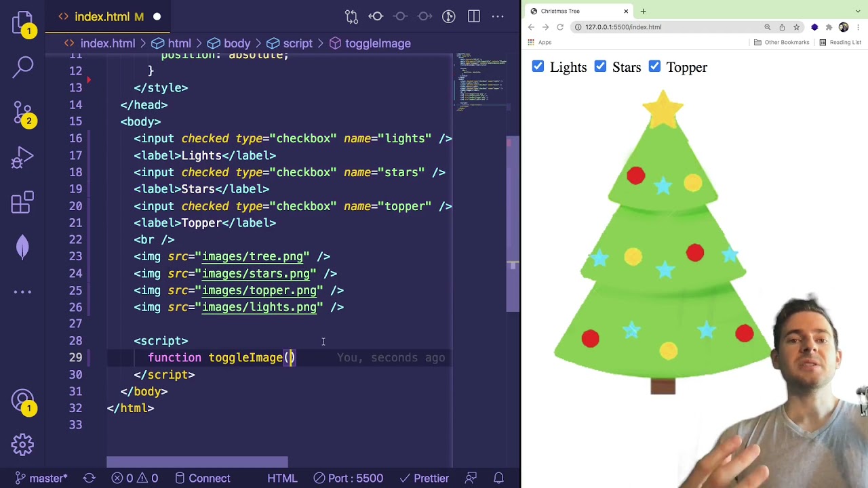Viewport: 868px width, 488px height.
Task: Click the toggleImage function name on line 29
Action: [245, 358]
